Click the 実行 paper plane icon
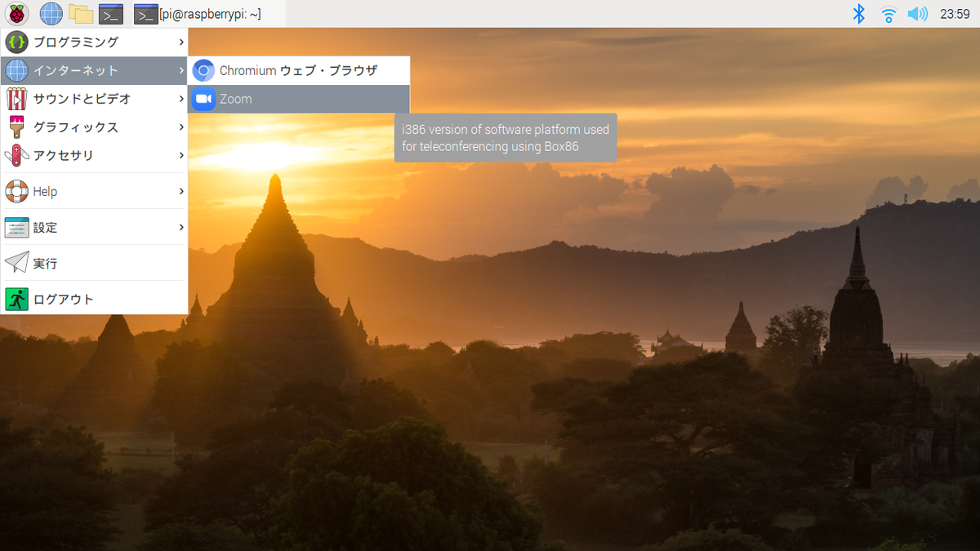This screenshot has height=551, width=980. [16, 263]
